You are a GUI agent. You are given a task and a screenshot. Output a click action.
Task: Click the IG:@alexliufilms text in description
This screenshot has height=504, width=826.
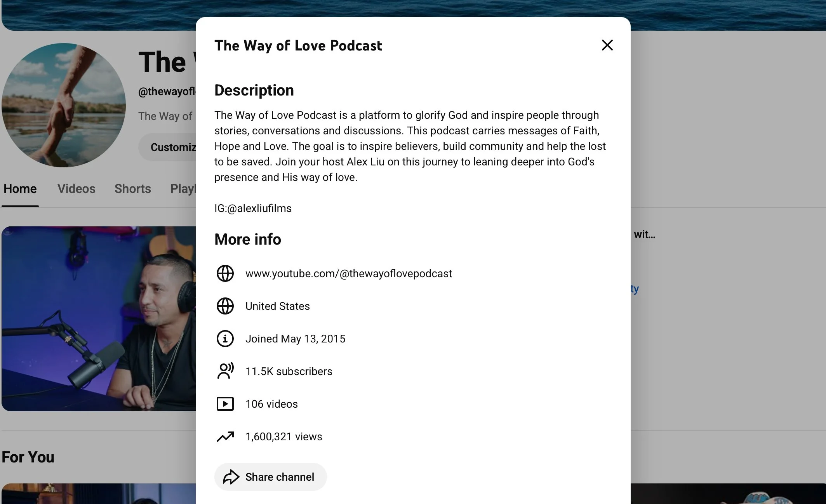[253, 209]
